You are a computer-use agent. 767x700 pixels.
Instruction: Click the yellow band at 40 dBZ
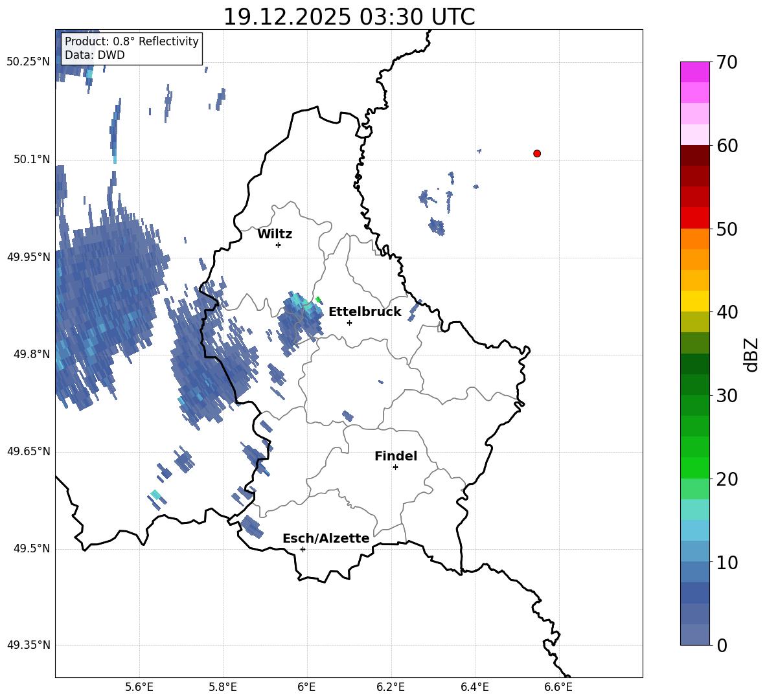(695, 301)
